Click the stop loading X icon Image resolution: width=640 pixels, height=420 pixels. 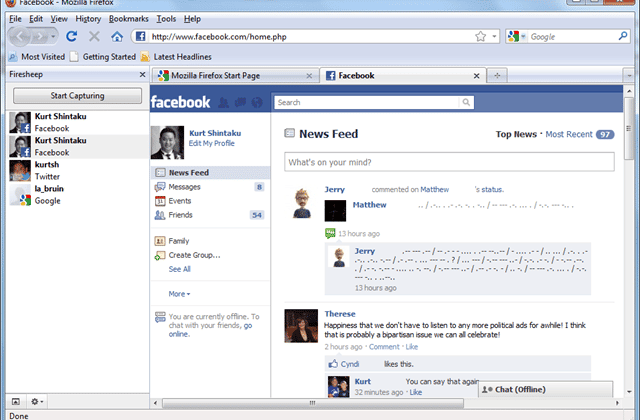pos(94,37)
